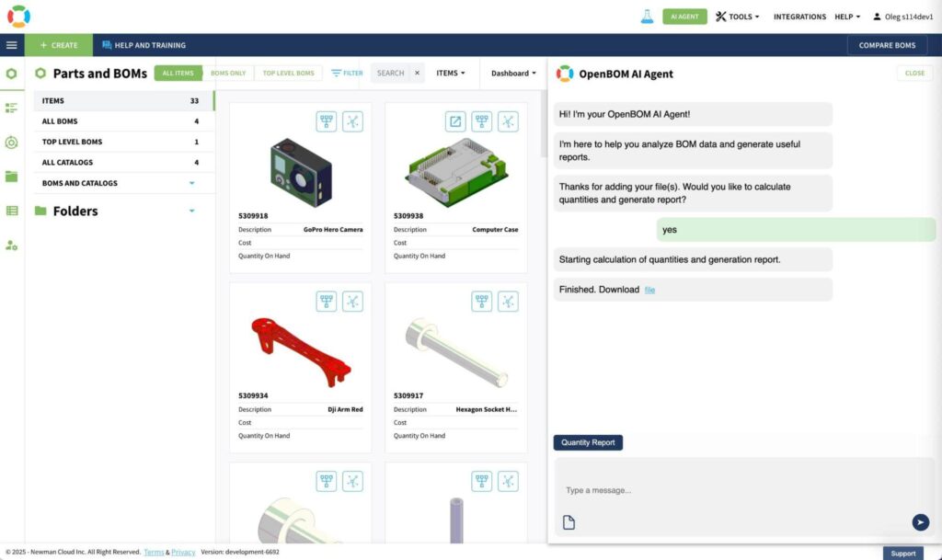Click the Computer Case thumbnail image
The height and width of the screenshot is (560, 942).
coord(456,172)
